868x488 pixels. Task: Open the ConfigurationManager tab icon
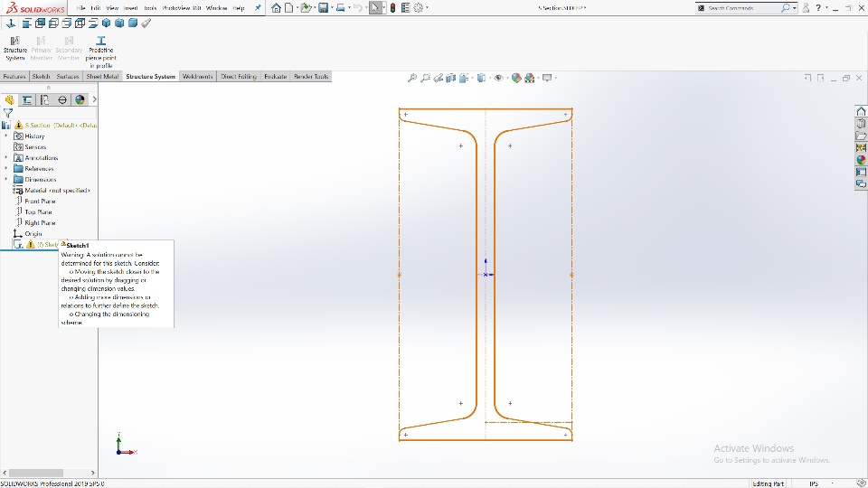[x=44, y=99]
